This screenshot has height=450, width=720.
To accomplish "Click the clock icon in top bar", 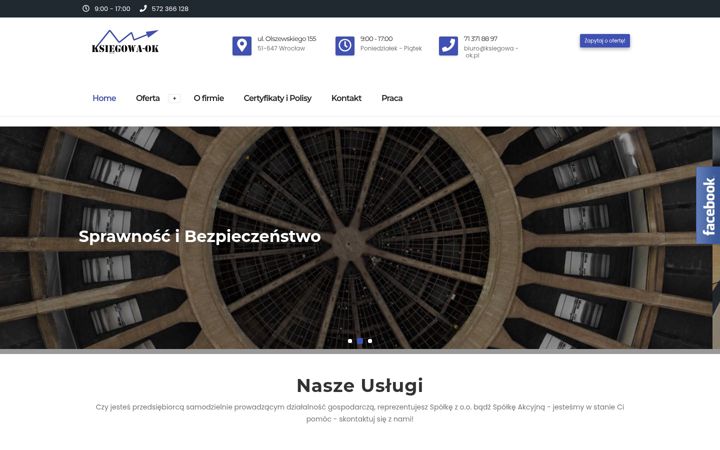I will (86, 8).
